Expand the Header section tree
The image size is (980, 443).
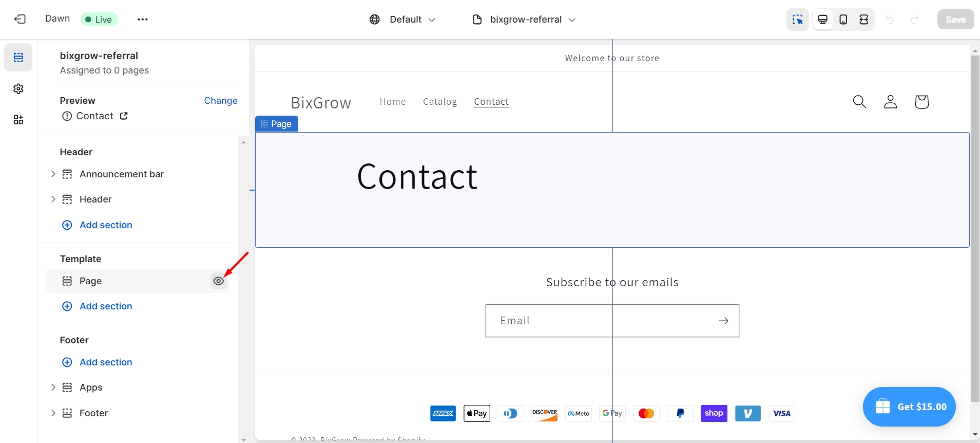tap(53, 199)
